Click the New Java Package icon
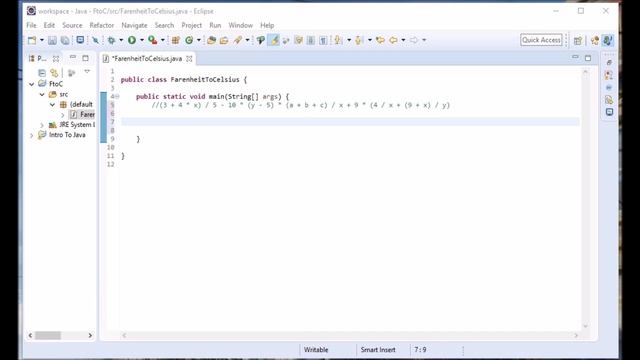 click(x=176, y=40)
